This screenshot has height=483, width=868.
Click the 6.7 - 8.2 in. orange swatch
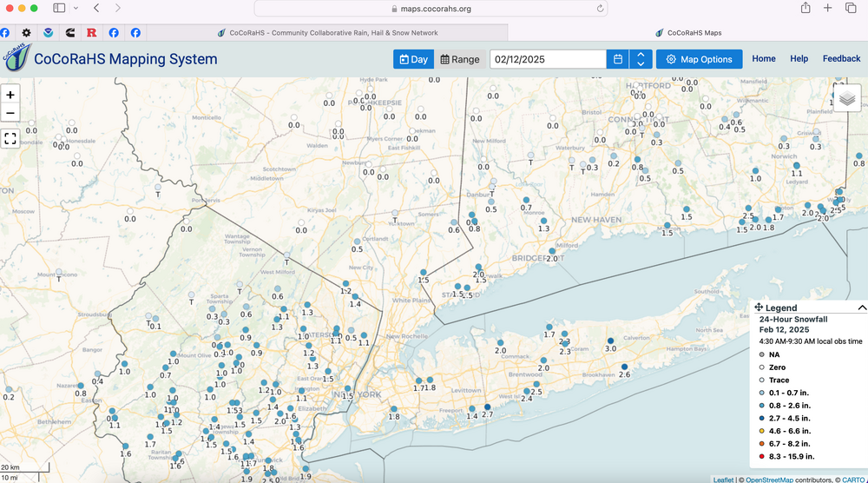(762, 444)
